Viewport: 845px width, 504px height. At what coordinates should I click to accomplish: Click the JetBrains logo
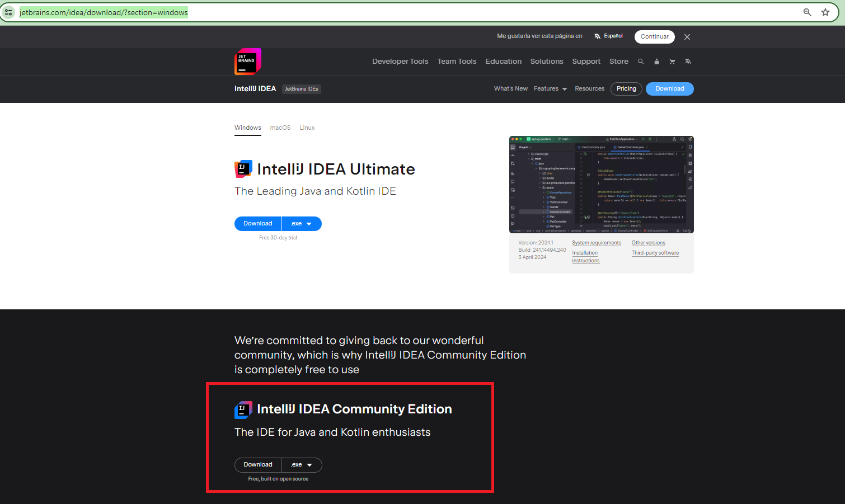click(x=248, y=62)
